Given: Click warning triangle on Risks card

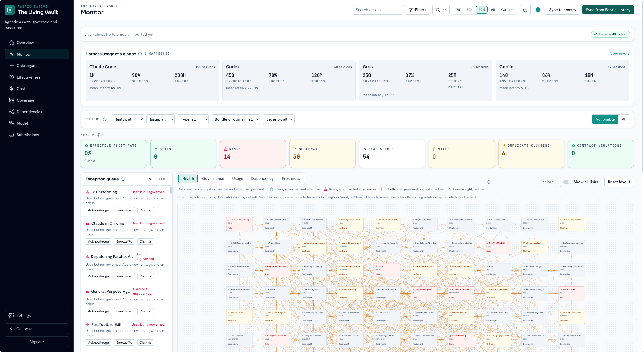Looking at the screenshot, I should click(226, 149).
